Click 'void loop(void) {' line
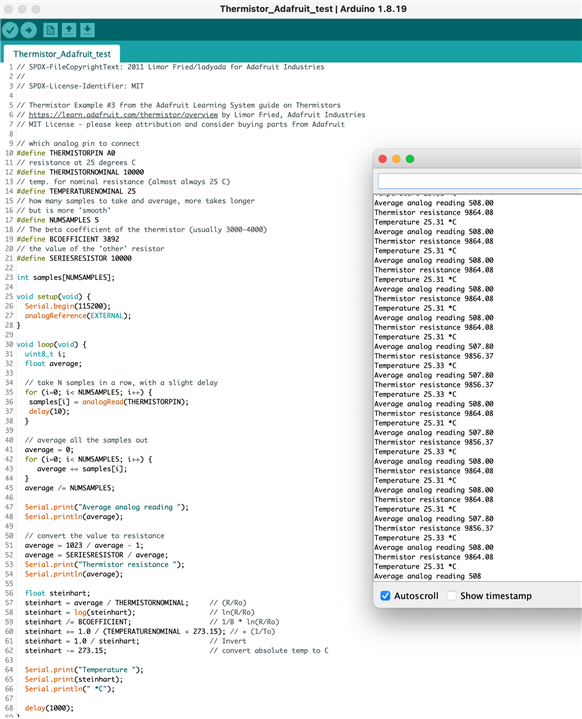The image size is (582, 719). click(x=51, y=344)
